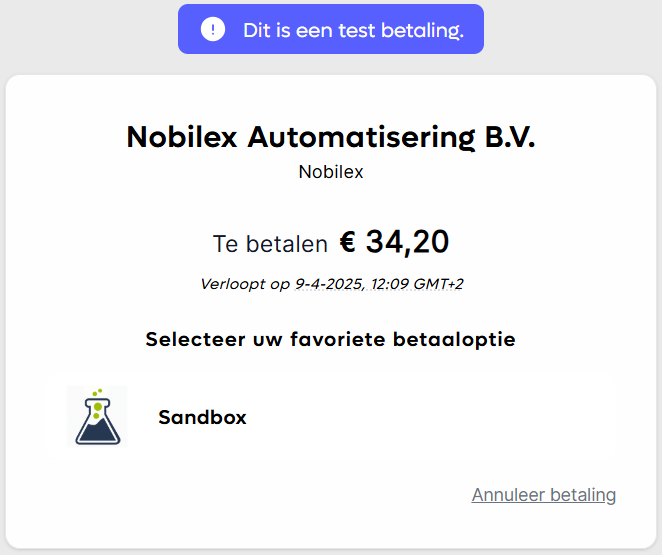Select the Sandbox payment option label
Viewport: 662px width, 555px height.
pos(202,418)
